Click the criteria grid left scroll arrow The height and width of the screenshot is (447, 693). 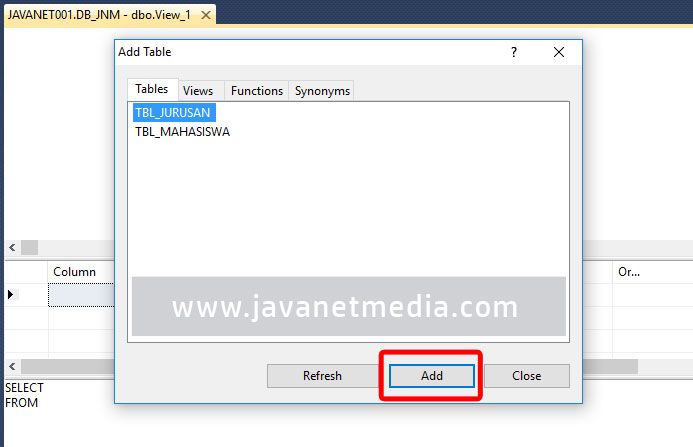pyautogui.click(x=12, y=367)
